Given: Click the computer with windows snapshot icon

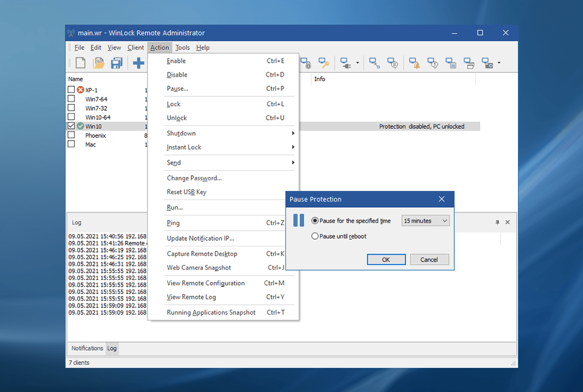Looking at the screenshot, I should (469, 63).
